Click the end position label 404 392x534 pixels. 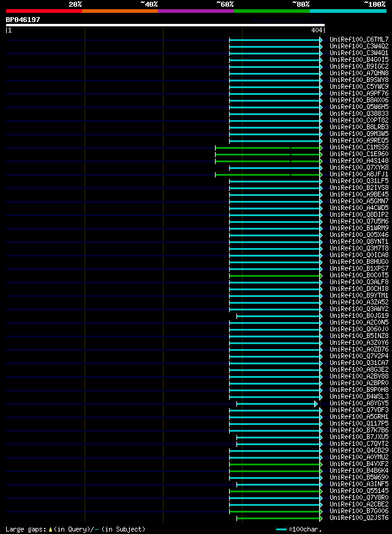click(317, 30)
